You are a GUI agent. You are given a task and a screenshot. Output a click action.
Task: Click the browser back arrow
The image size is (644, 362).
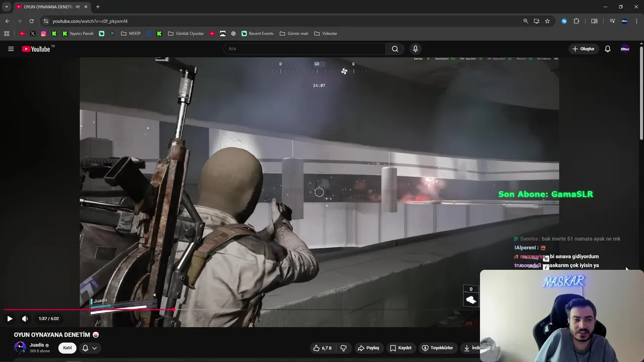click(7, 21)
